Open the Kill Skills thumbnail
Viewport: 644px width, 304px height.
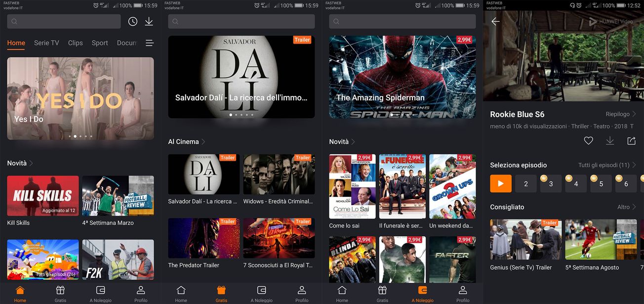[x=43, y=196]
